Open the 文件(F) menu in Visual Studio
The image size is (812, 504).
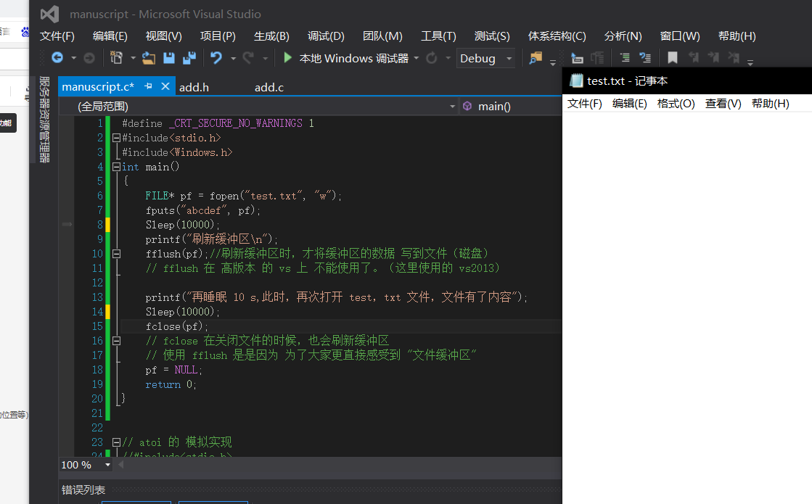(x=57, y=36)
